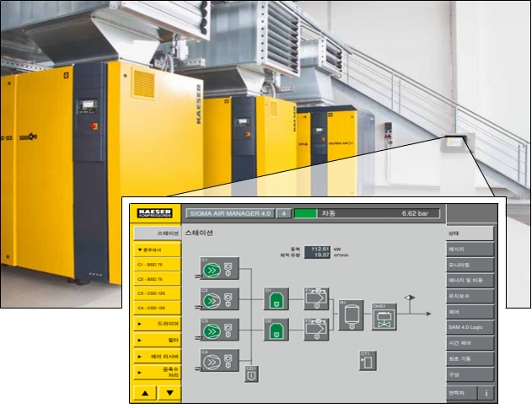Select the CD1 condensate drain icon
532x408 pixels.
pos(251,374)
